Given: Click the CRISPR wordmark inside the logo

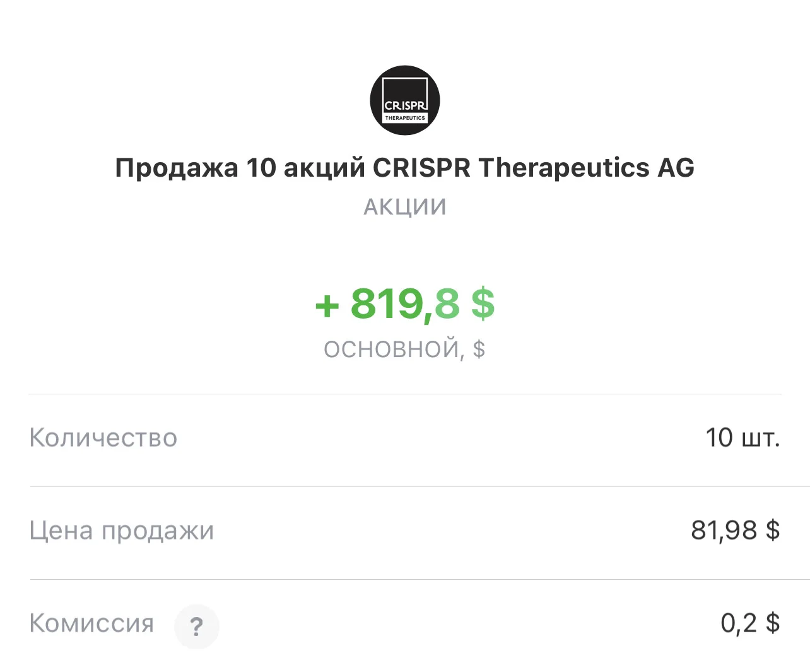Looking at the screenshot, I should click(x=405, y=106).
